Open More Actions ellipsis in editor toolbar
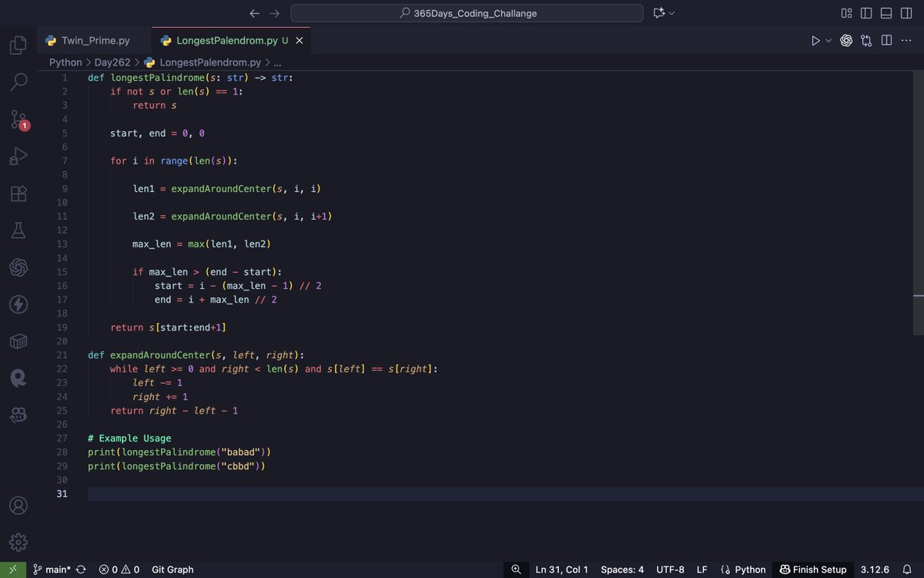924x578 pixels. click(906, 41)
